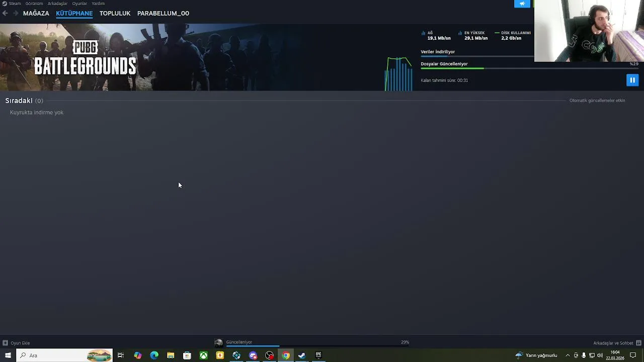Screen dimensions: 644x362
Task: Click the Kuyrukta indirme yok message
Action: [x=37, y=113]
